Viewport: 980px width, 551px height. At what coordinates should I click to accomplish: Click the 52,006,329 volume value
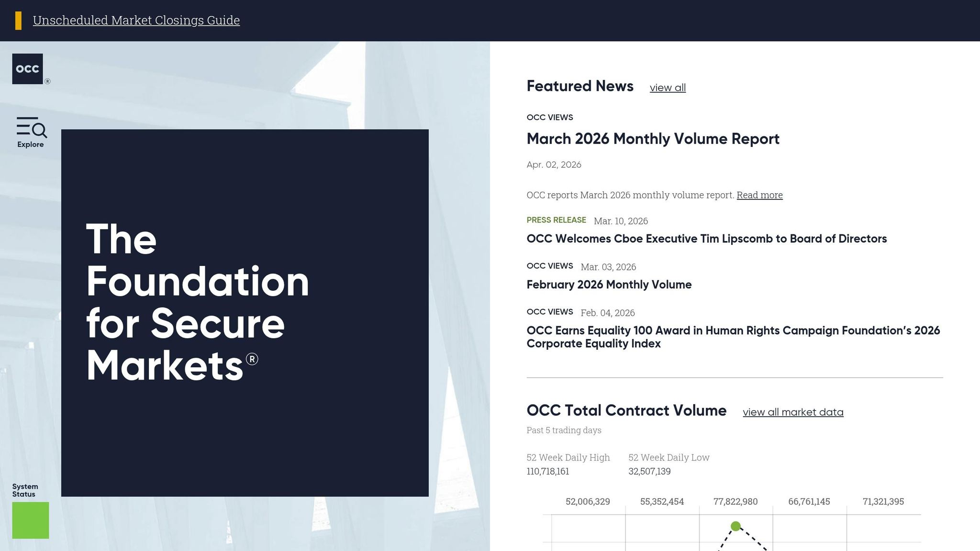(x=588, y=501)
